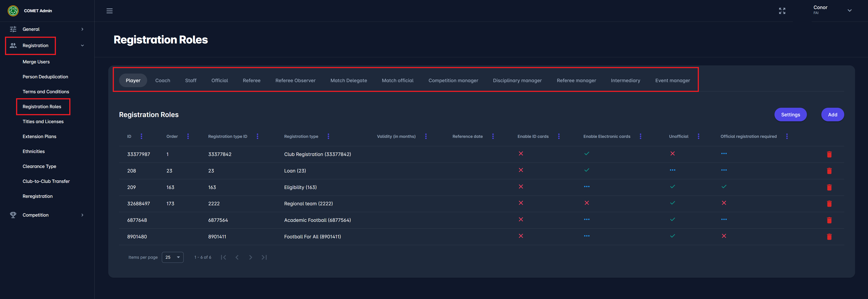Open the items per page dropdown
The height and width of the screenshot is (299, 868).
[x=173, y=257]
